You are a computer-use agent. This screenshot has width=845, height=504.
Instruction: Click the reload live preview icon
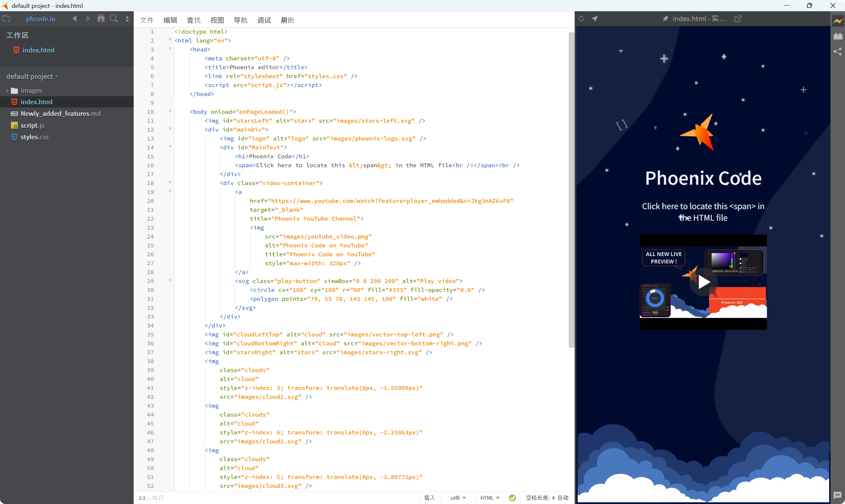(581, 19)
